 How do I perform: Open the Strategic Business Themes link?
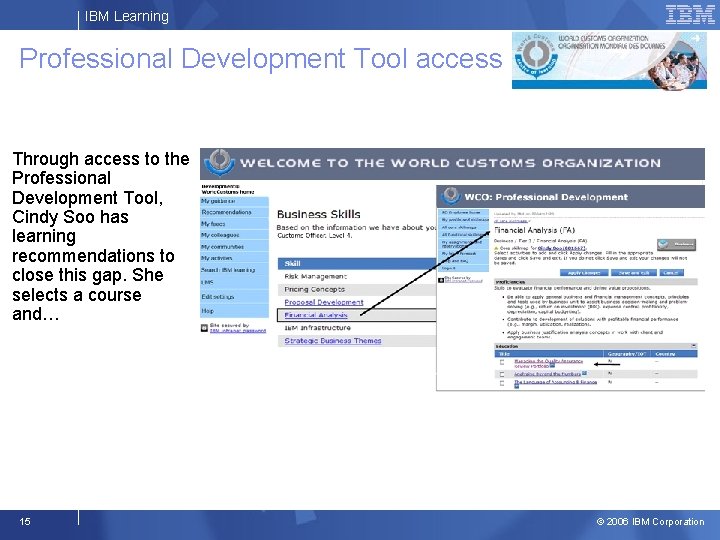pos(333,341)
